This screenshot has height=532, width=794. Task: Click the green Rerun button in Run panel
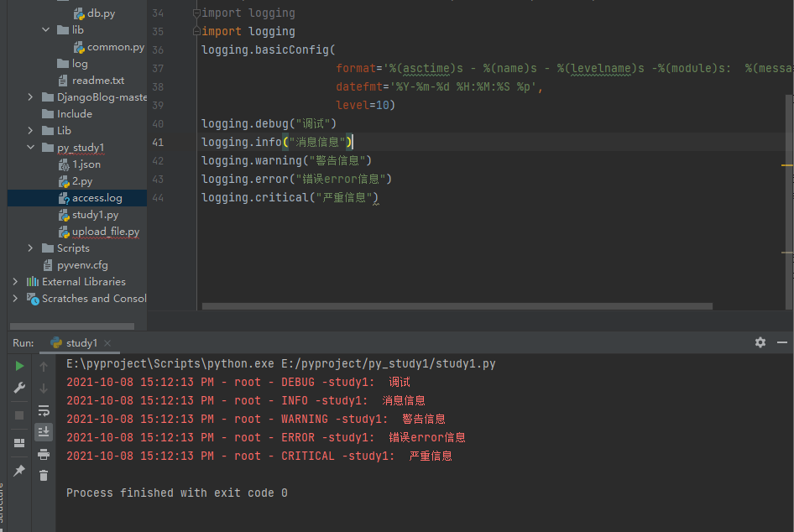coord(19,366)
